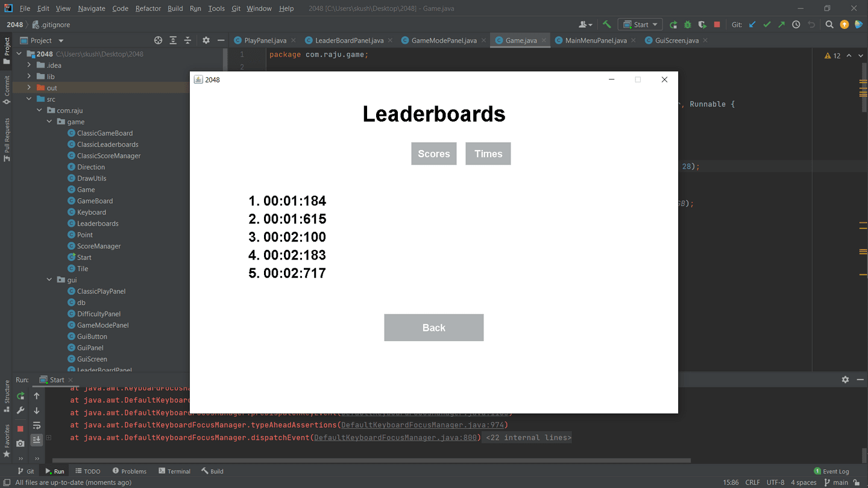Switch to GuiScreen.java tab
Image resolution: width=868 pixels, height=488 pixels.
(x=677, y=40)
